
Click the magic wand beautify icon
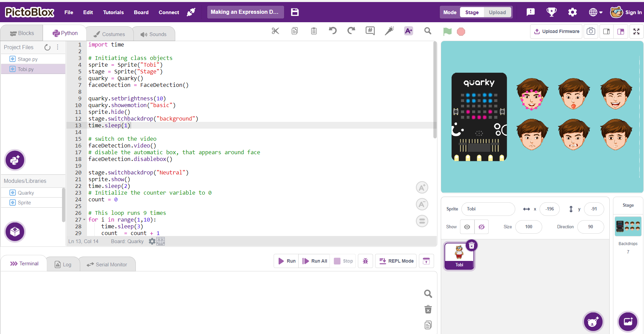(389, 31)
